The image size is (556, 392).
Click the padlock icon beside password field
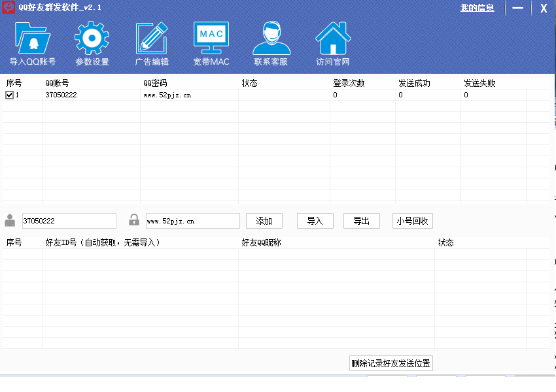[134, 220]
